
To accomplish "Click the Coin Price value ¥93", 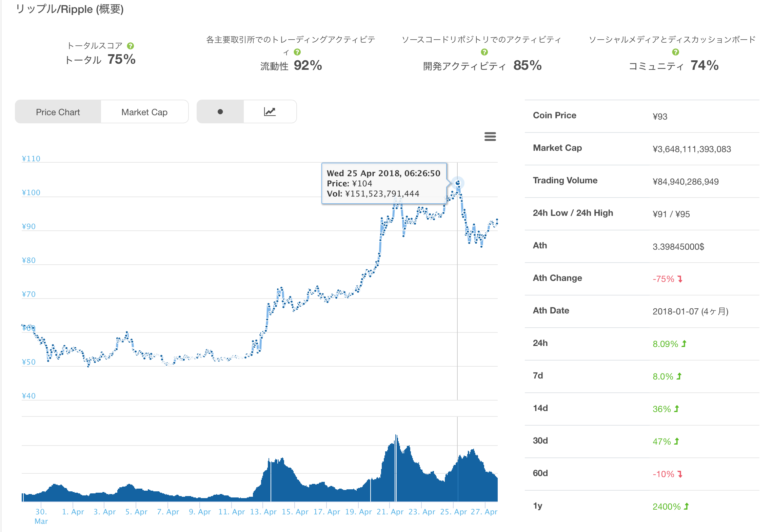I will tap(660, 117).
